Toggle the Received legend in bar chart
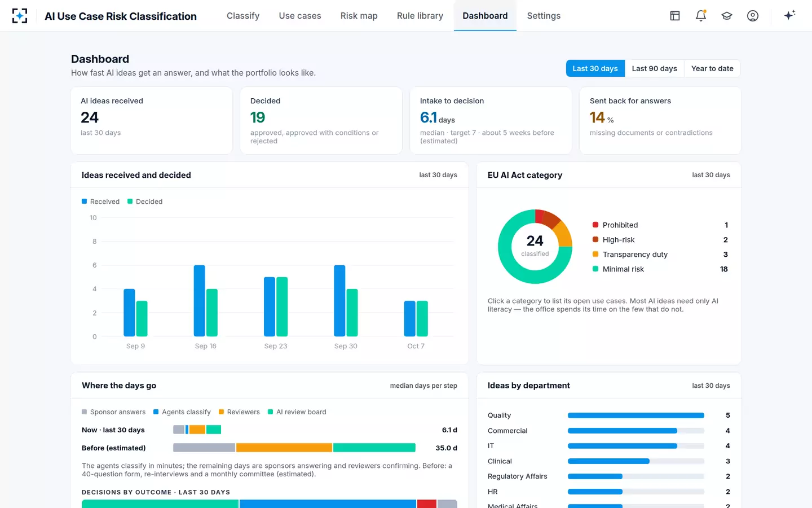This screenshot has width=812, height=508. pos(101,202)
